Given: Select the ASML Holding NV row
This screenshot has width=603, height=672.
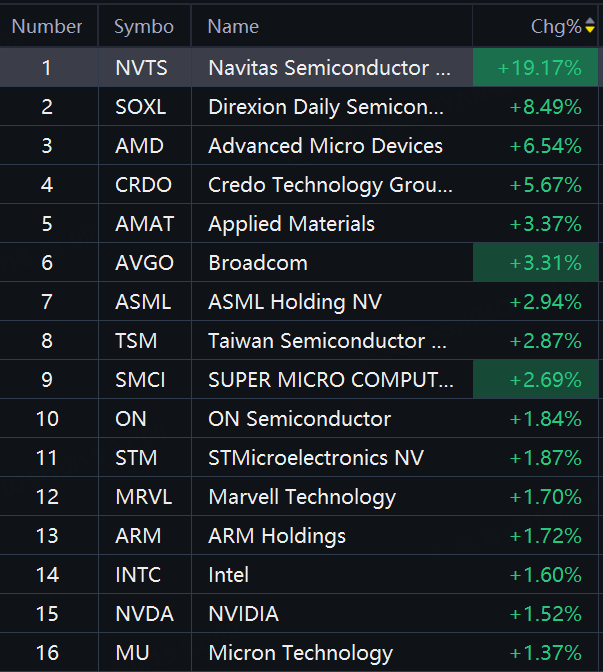Looking at the screenshot, I should (299, 301).
